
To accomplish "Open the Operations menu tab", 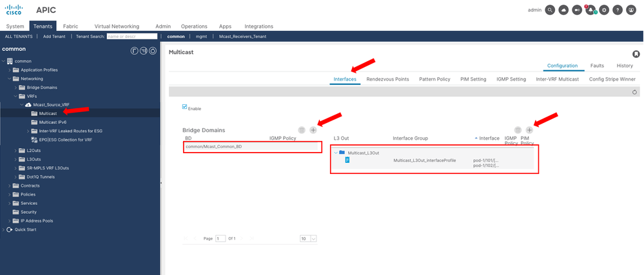I will click(194, 26).
